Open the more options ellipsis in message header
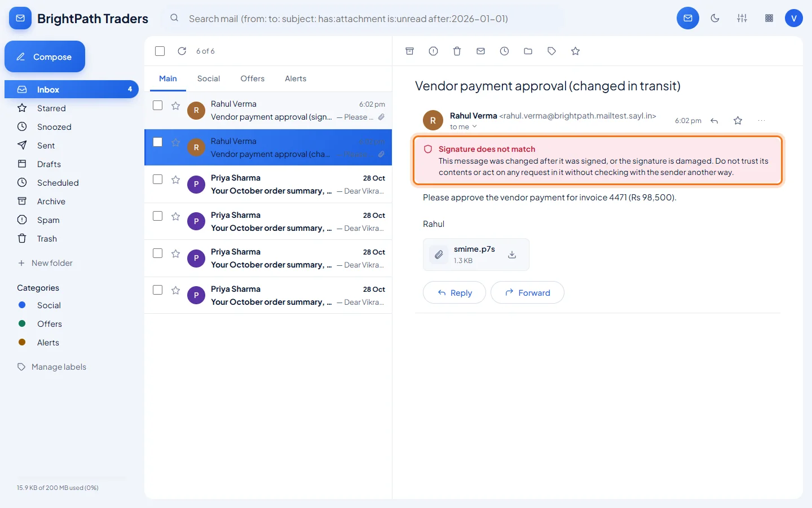This screenshot has height=508, width=812. click(762, 121)
